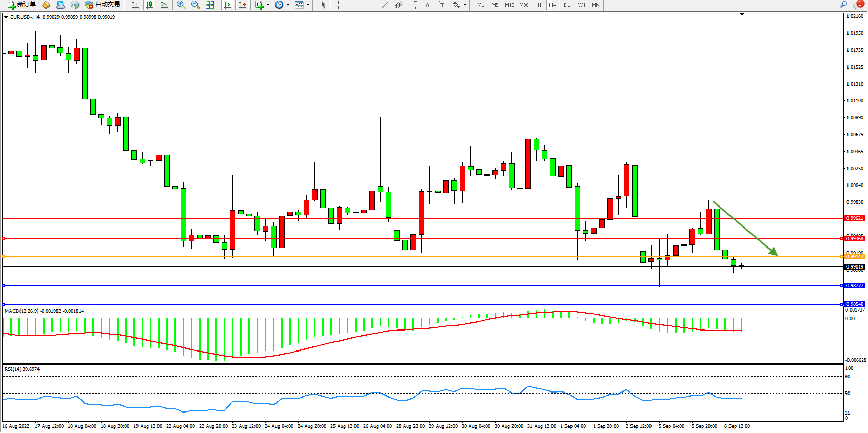Screen dimensions: 868x433
Task: Switch chart to candlestick mode
Action: pos(150,5)
